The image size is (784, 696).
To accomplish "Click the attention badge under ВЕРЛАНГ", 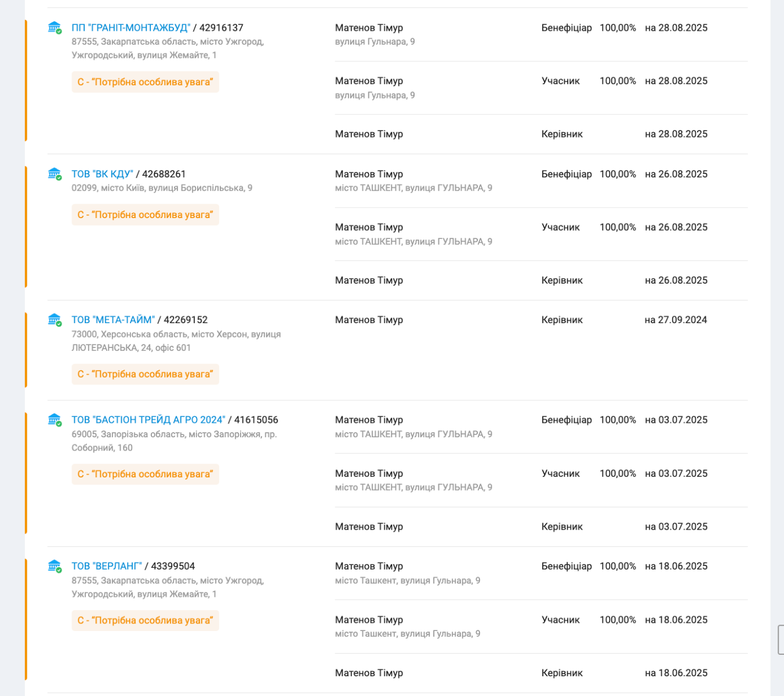I will tap(146, 620).
